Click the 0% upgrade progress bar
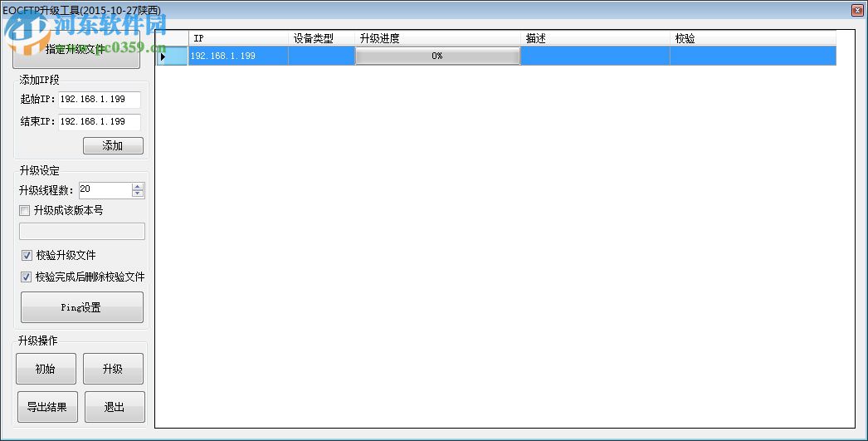The height and width of the screenshot is (441, 868). (x=437, y=56)
